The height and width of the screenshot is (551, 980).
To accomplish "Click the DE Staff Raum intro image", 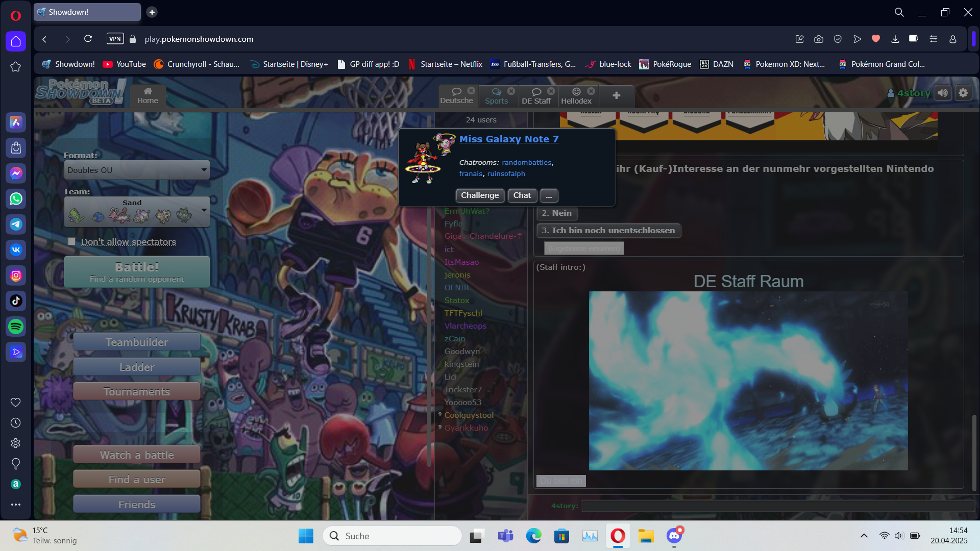I will [748, 381].
